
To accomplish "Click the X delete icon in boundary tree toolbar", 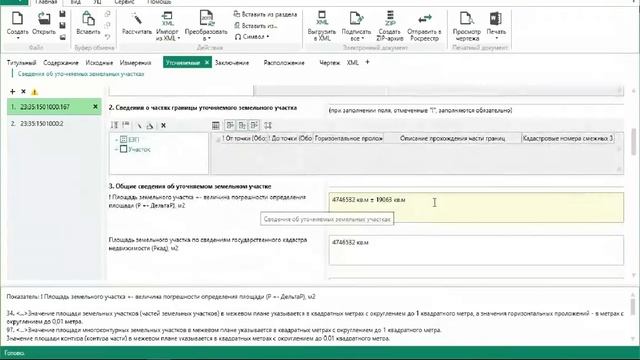I will 163,125.
